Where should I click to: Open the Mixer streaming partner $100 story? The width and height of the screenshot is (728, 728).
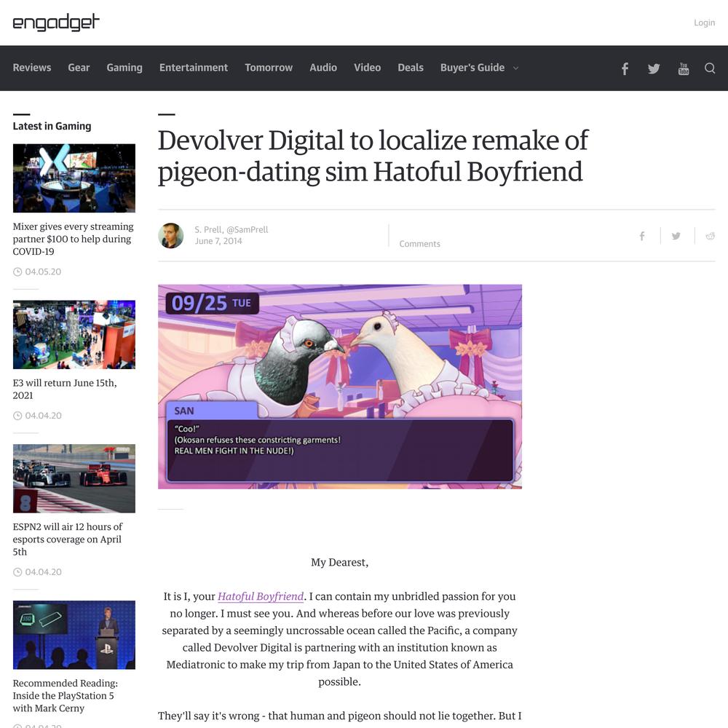point(73,239)
